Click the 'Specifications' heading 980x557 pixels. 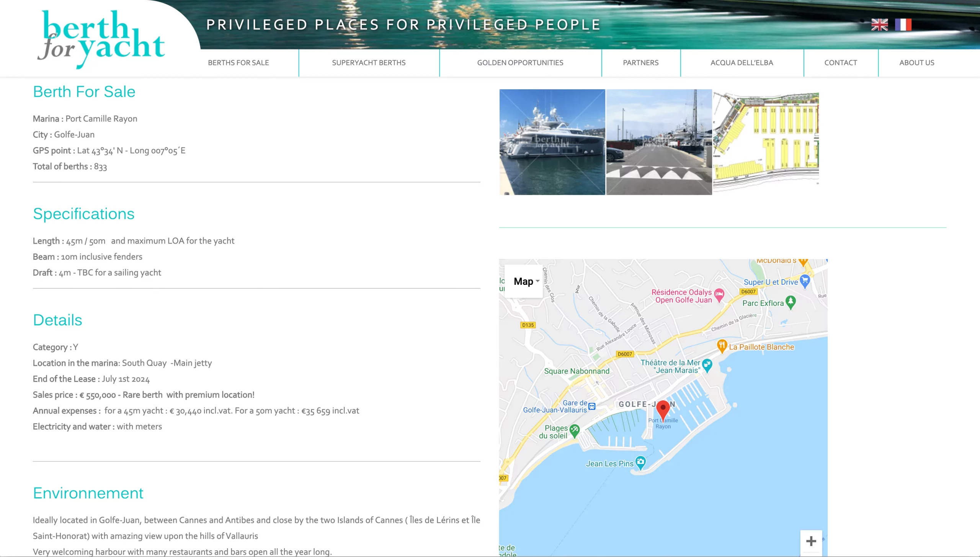pyautogui.click(x=84, y=214)
